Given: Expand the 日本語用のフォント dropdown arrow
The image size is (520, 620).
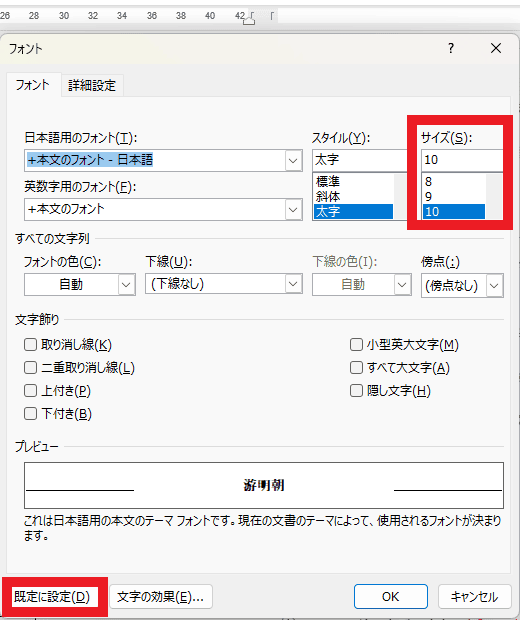Looking at the screenshot, I should 293,161.
